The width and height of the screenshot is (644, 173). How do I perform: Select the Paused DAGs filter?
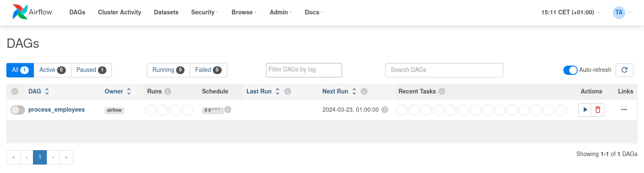pos(91,70)
